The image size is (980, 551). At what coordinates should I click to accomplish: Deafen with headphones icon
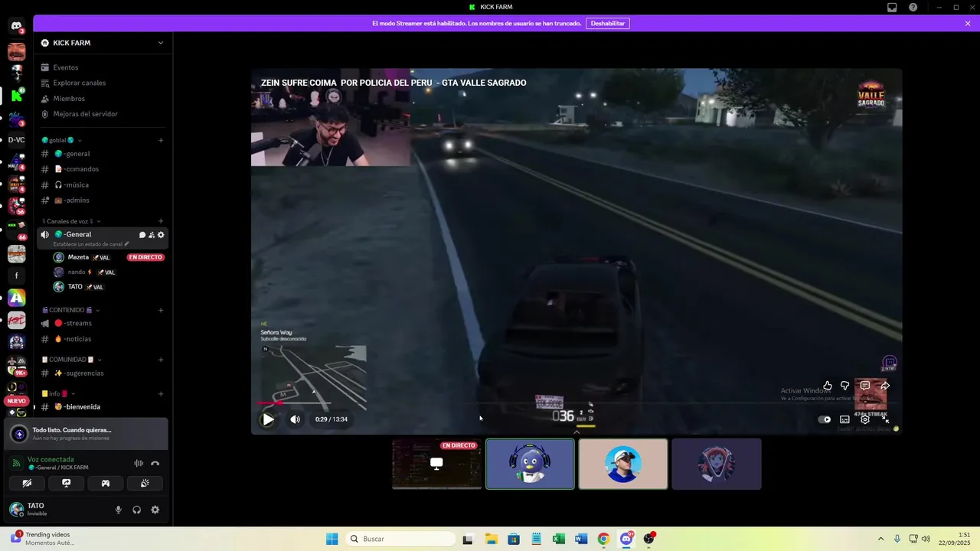pyautogui.click(x=136, y=510)
